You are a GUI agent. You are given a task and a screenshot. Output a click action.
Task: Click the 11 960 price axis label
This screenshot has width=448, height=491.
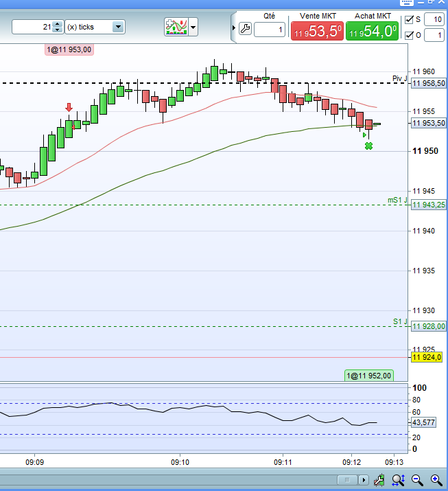click(x=423, y=71)
